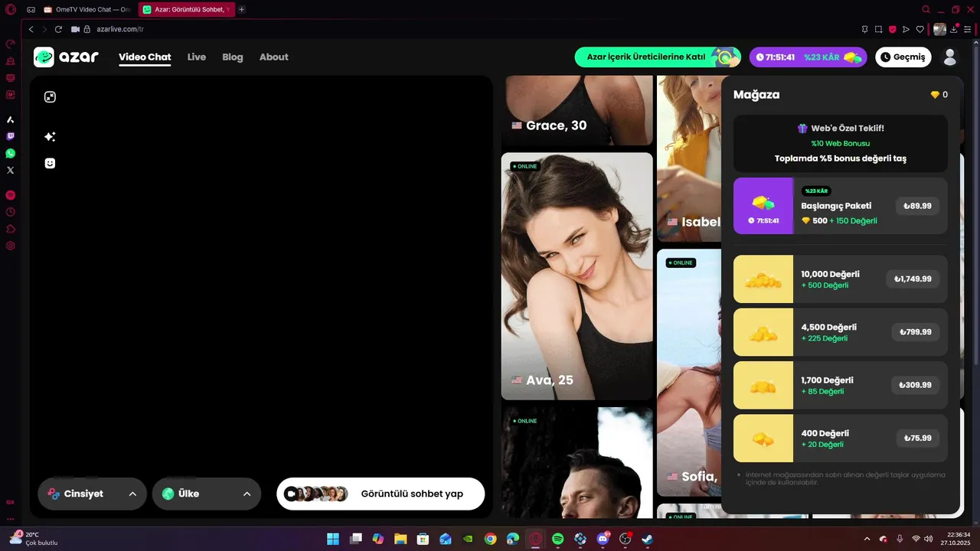The width and height of the screenshot is (980, 551).
Task: Show hidden icons with the system tray chevron
Action: (x=867, y=539)
